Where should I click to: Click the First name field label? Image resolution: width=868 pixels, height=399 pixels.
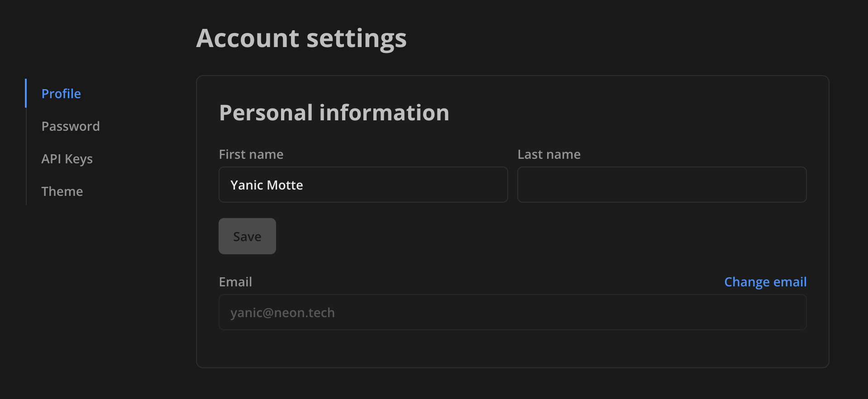(x=251, y=154)
